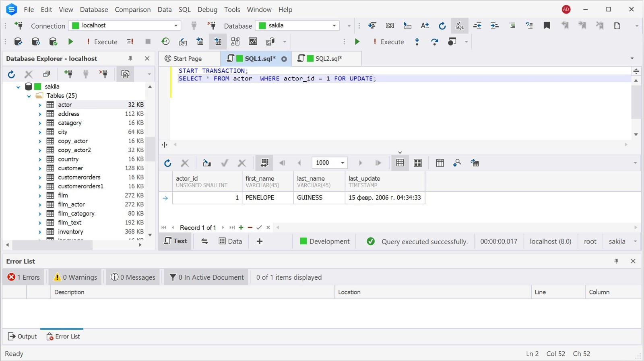644x361 pixels.
Task: Open the Error List bottom tab
Action: [63, 336]
